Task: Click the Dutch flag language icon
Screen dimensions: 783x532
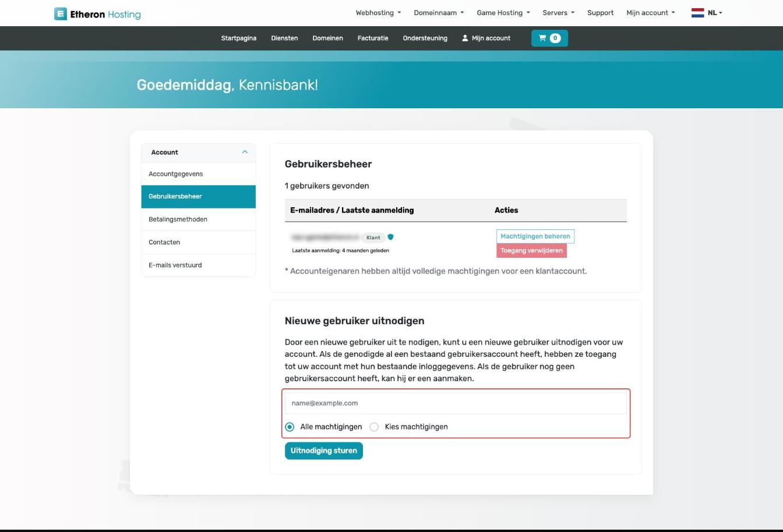Action: pos(697,13)
